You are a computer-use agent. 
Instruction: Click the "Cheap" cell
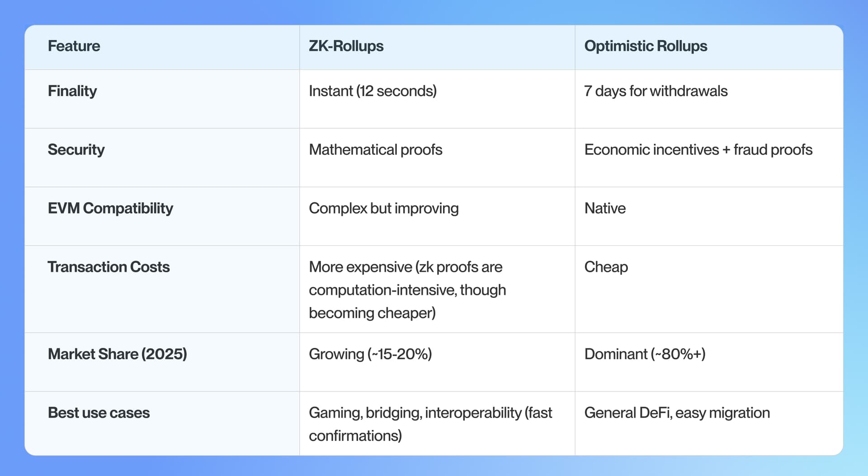606,267
